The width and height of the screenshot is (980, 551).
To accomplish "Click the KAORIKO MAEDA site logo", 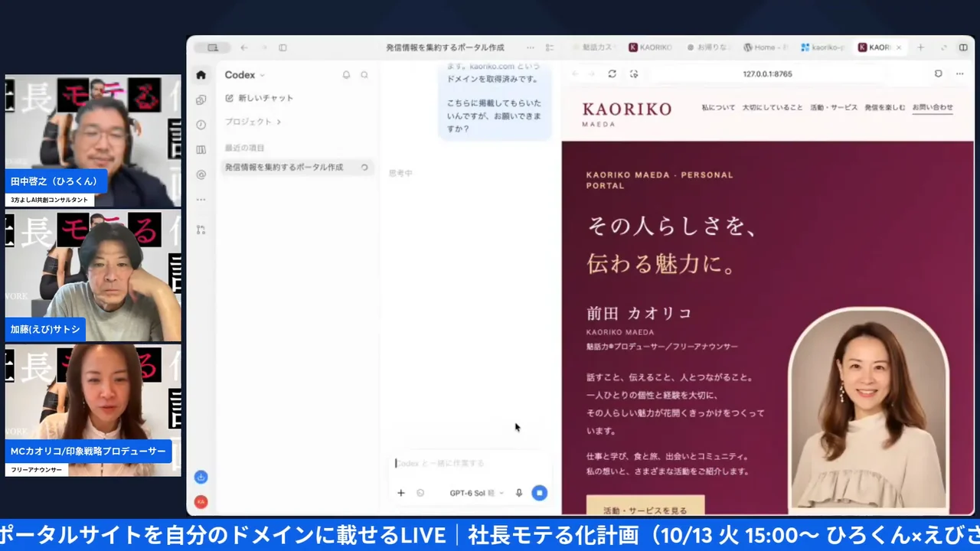I will [x=626, y=113].
